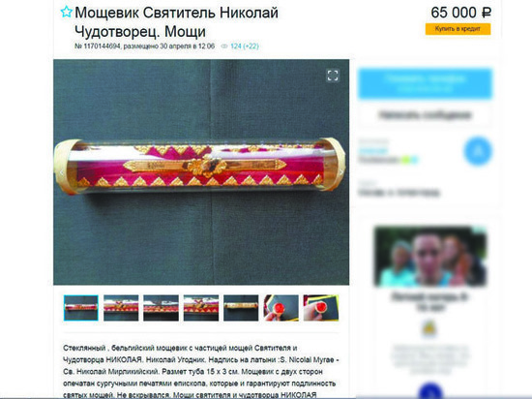532x399 pixels.
Task: Click the blue show phone button
Action: [426, 83]
